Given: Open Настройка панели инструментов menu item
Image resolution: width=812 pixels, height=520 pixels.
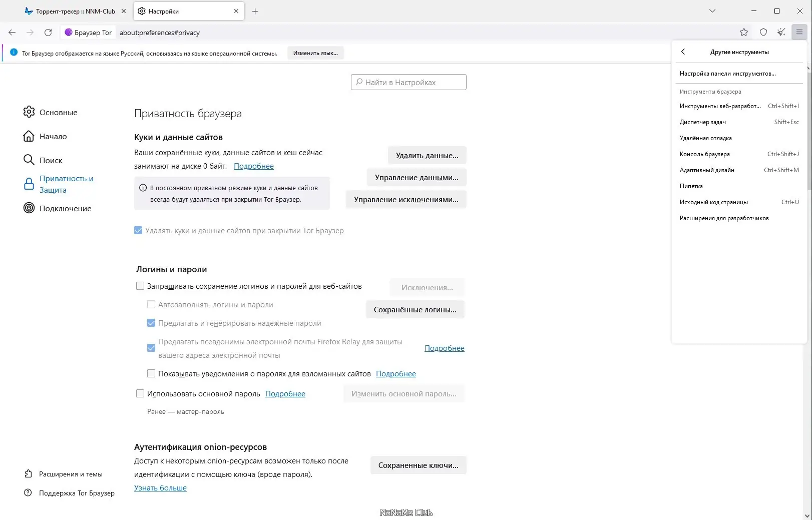Looking at the screenshot, I should pos(739,74).
